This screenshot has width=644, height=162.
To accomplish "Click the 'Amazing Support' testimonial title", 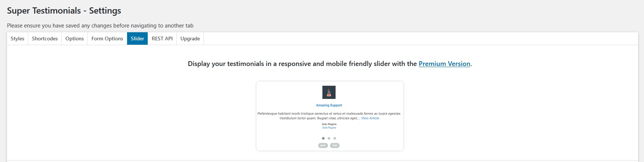I will tap(329, 105).
